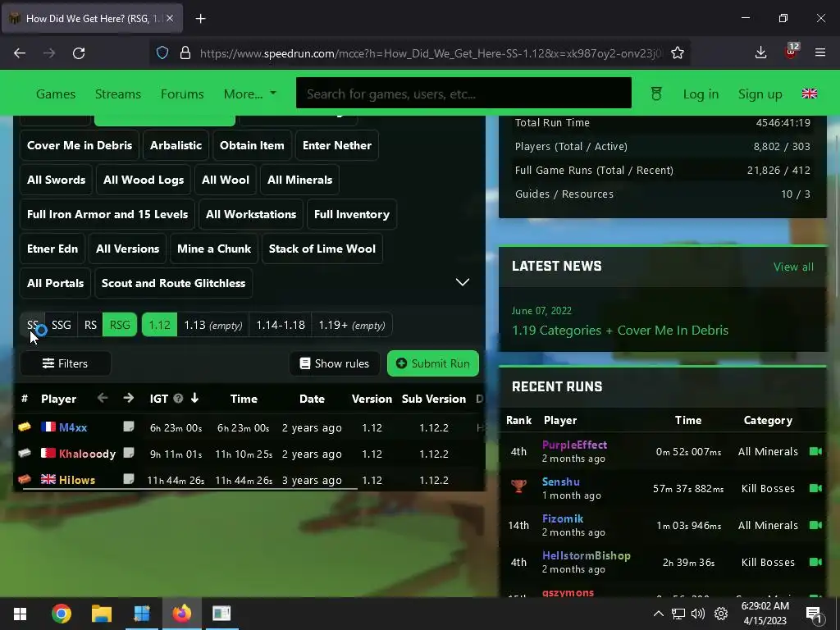
Task: Select version 1.14-1.18 filter
Action: (x=281, y=325)
